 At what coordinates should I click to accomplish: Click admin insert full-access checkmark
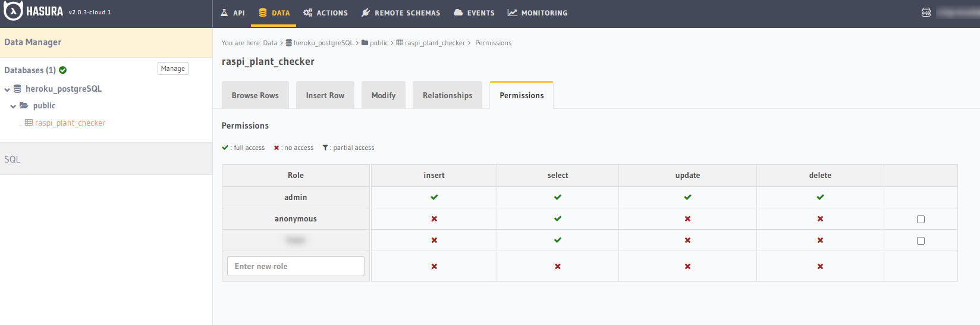pyautogui.click(x=434, y=197)
